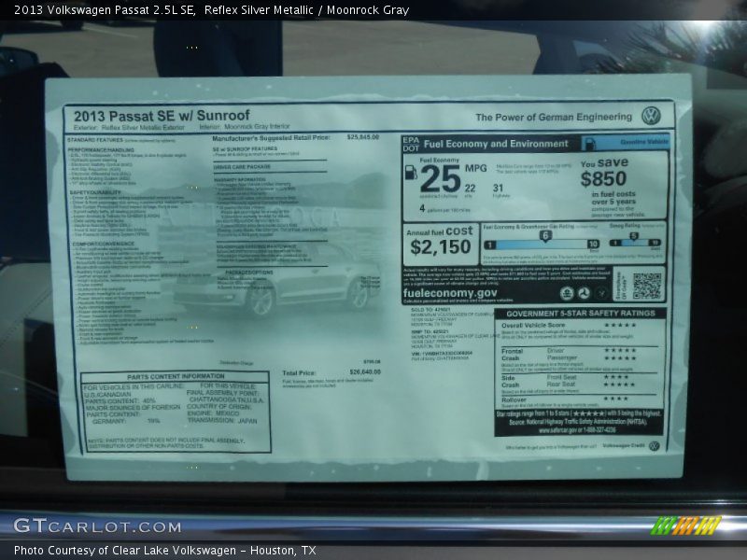Click "GOVERNMENT 5-STAR SAFETY RATINGS" heading

pos(581,314)
